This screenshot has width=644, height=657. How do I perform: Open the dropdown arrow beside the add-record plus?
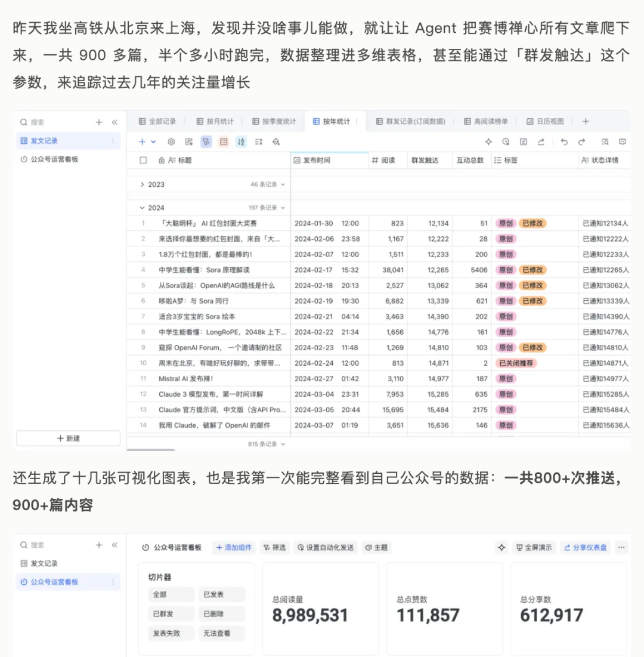click(154, 142)
